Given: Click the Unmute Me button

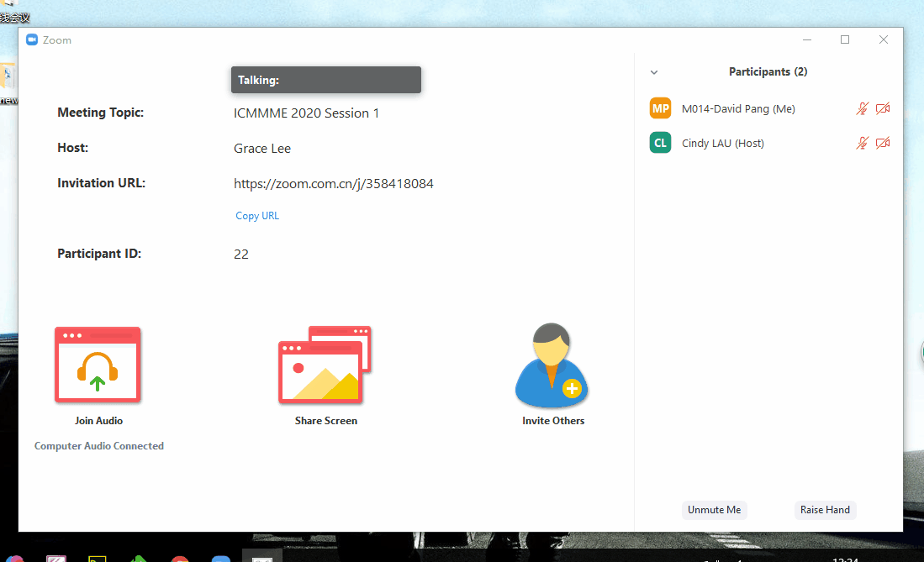Looking at the screenshot, I should (714, 510).
